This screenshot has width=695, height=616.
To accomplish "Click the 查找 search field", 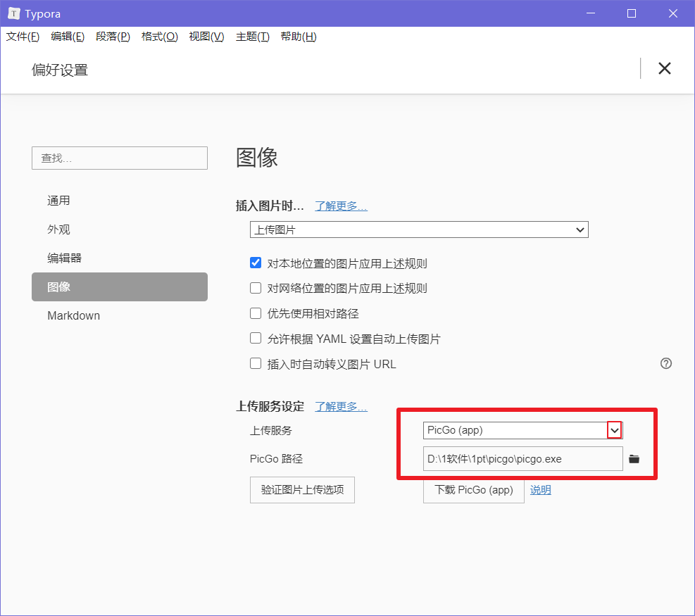I will pos(120,158).
